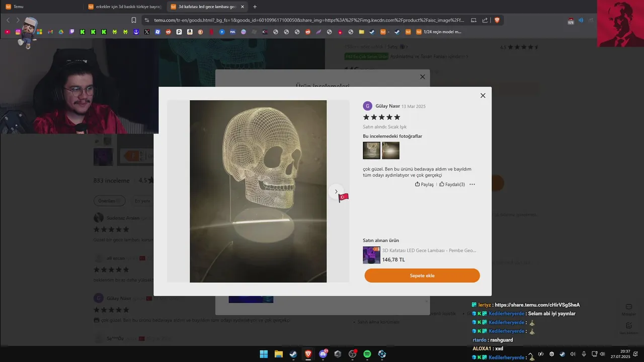Click the large skull lamp photo
The image size is (644, 362).
click(x=258, y=191)
